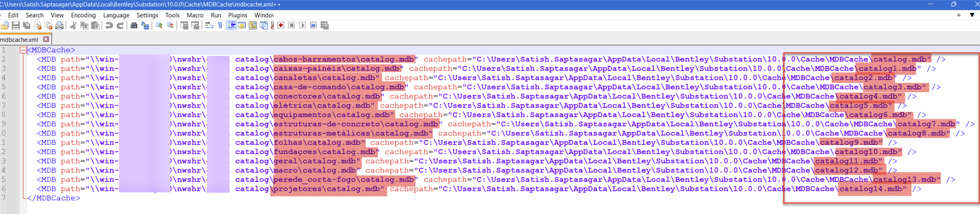Click the Save file toolbar icon

pos(15,26)
